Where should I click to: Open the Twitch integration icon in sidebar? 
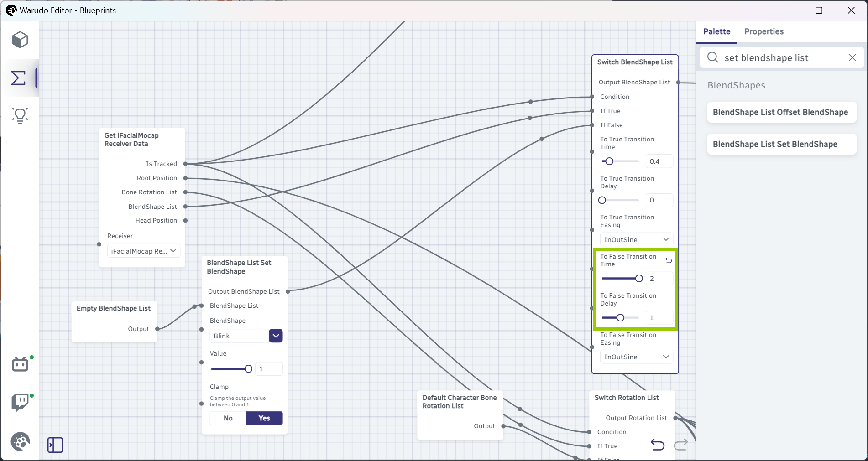point(20,403)
